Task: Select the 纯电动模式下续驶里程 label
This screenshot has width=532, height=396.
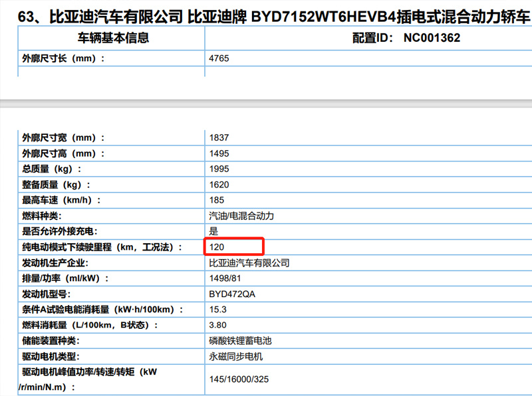Action: (102, 247)
